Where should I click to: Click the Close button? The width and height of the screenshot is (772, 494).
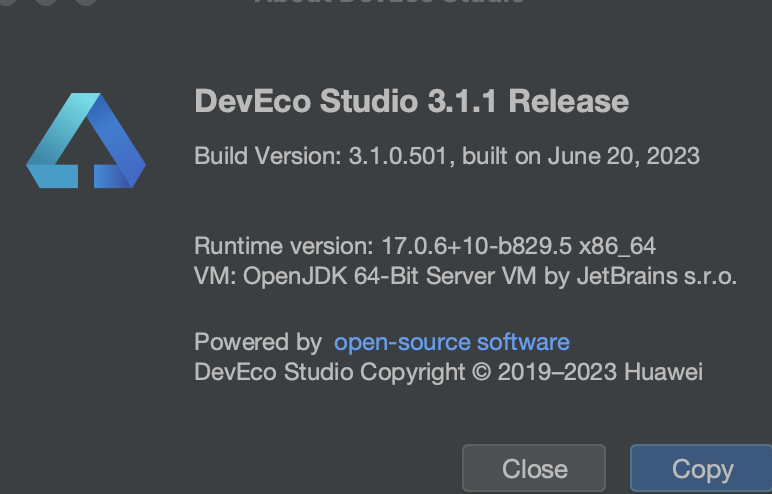pyautogui.click(x=534, y=468)
